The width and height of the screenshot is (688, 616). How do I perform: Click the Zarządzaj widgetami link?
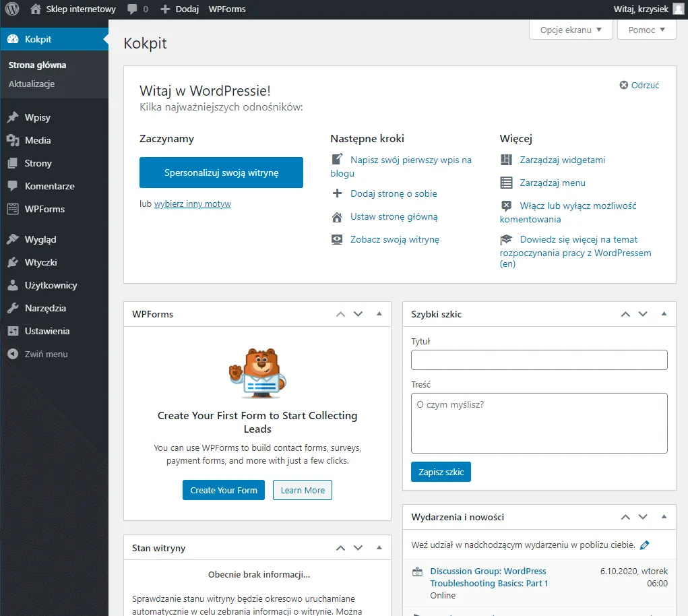[563, 160]
